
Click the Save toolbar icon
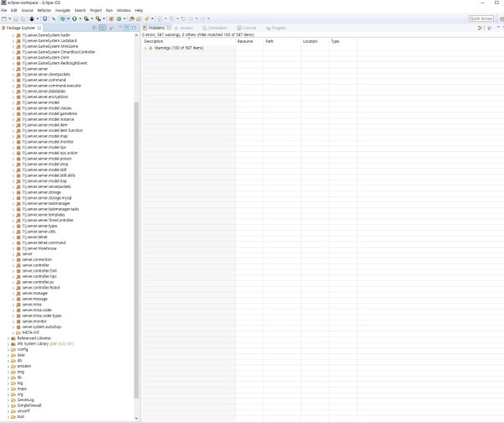[x=16, y=18]
